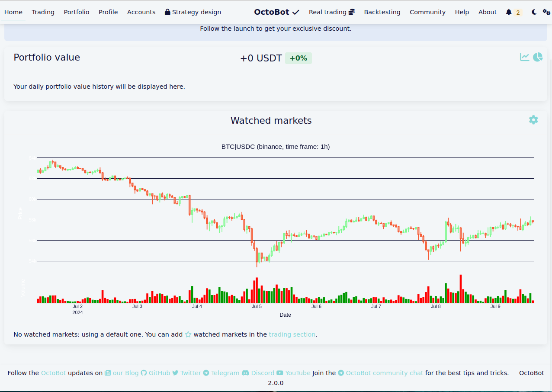The height and width of the screenshot is (392, 552).
Task: Show portfolio history line chart icon
Action: tap(524, 57)
